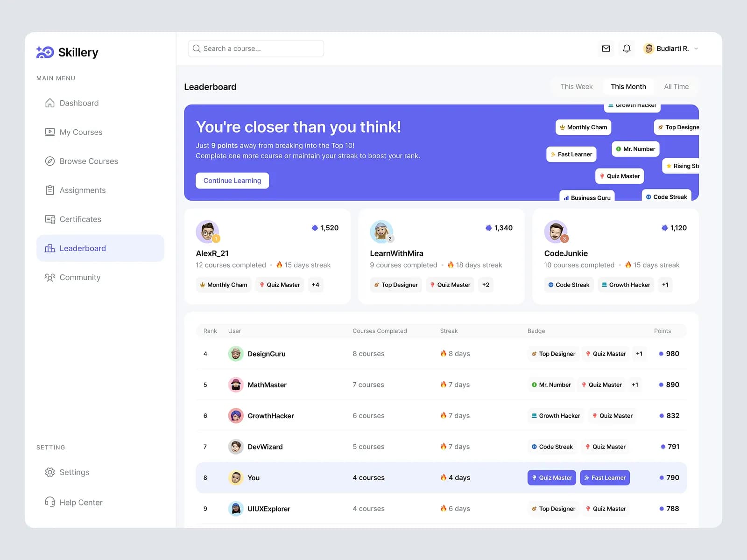Open Browse Courses compass item
Image resolution: width=747 pixels, height=560 pixels.
point(88,161)
